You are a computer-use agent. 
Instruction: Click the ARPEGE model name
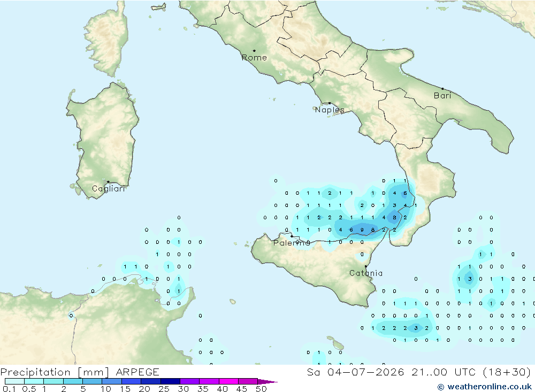tap(137, 372)
